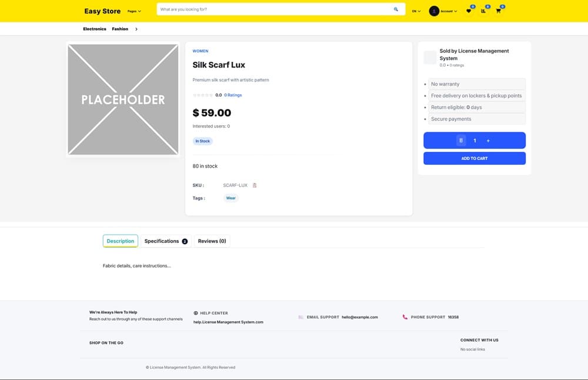Select the Description tab
Image resolution: width=588 pixels, height=380 pixels.
[x=121, y=241]
